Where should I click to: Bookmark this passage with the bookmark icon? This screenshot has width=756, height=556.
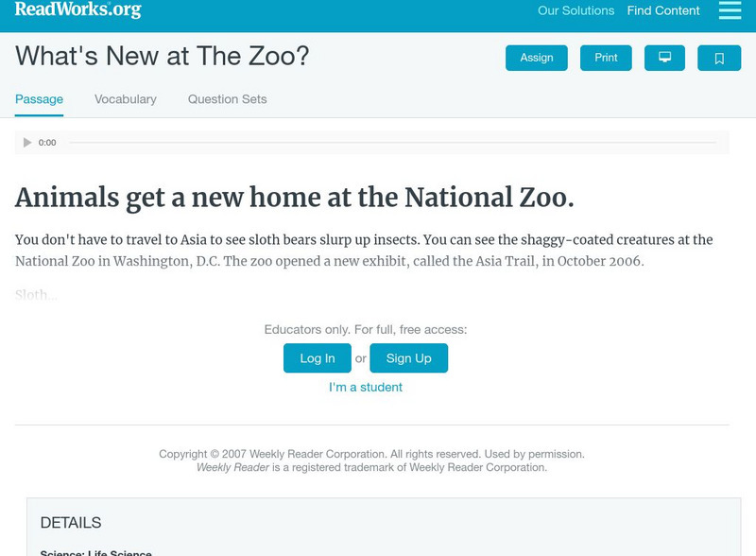click(720, 58)
